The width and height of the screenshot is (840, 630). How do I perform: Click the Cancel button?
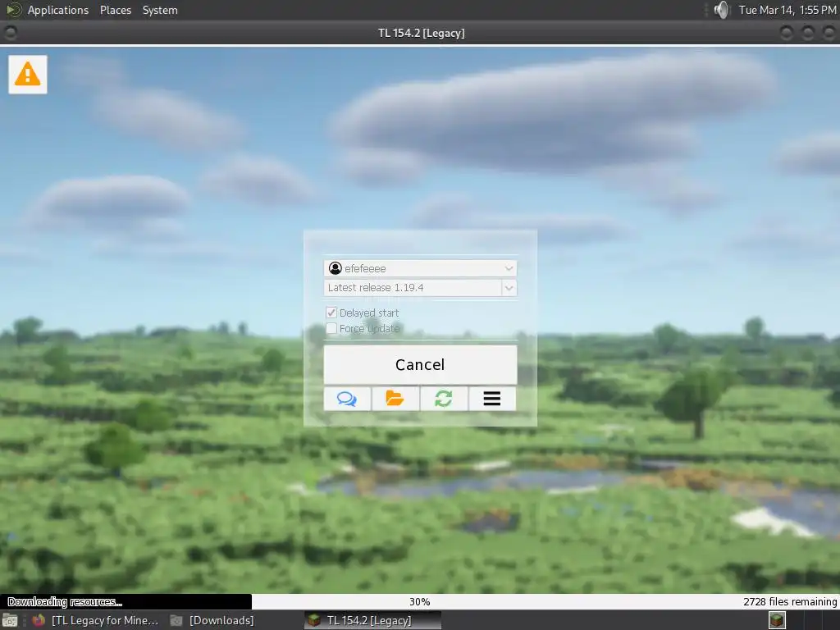point(420,365)
